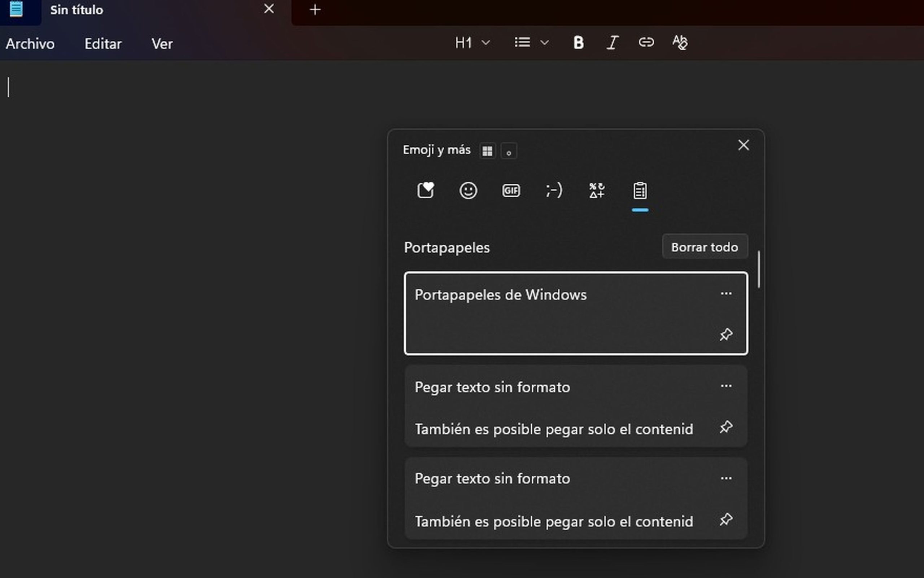Toggle italic formatting in toolbar
Image resolution: width=924 pixels, height=578 pixels.
pyautogui.click(x=612, y=43)
